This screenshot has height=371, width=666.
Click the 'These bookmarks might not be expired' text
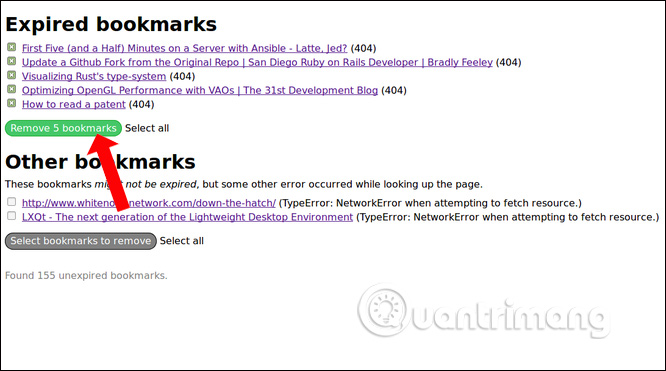pos(244,184)
